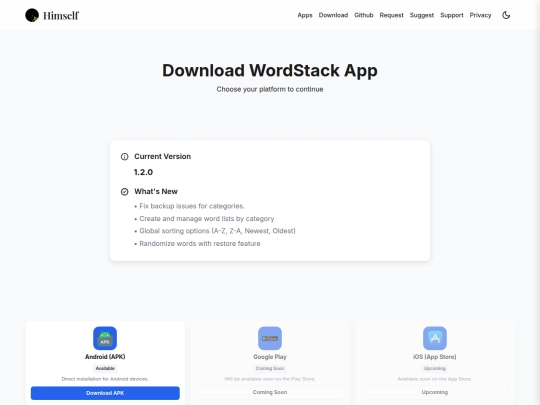Viewport: 540px width, 405px height.
Task: Open the Apps nav item
Action: (x=305, y=15)
